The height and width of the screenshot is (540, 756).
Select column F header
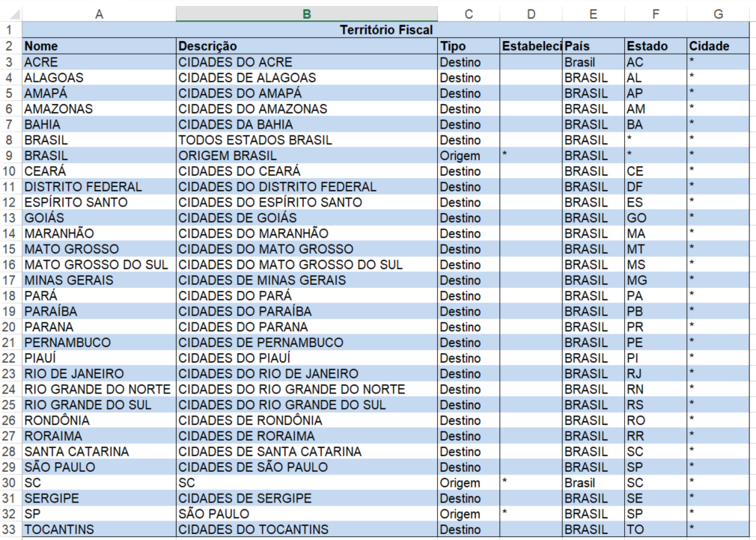pyautogui.click(x=655, y=14)
